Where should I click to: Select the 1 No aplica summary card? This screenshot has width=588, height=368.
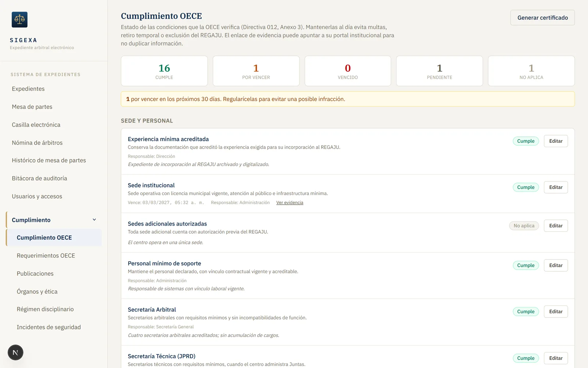[x=531, y=71]
